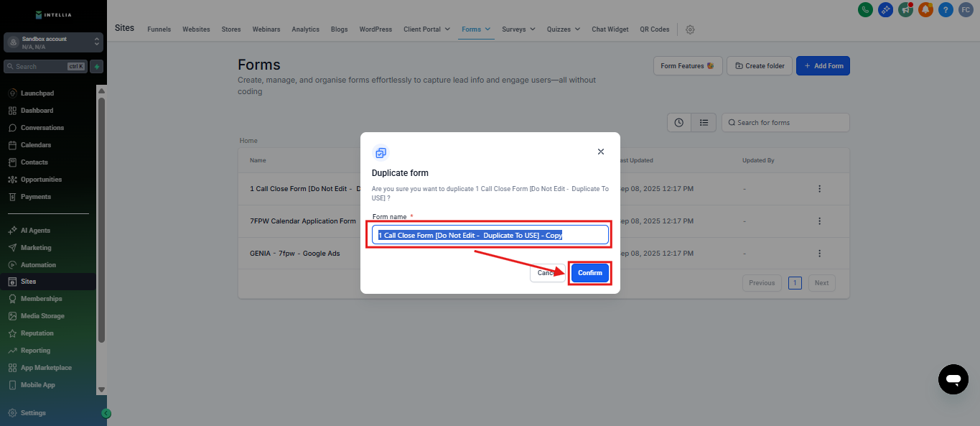
Task: Expand the Surveys dropdown menu
Action: [x=518, y=29]
